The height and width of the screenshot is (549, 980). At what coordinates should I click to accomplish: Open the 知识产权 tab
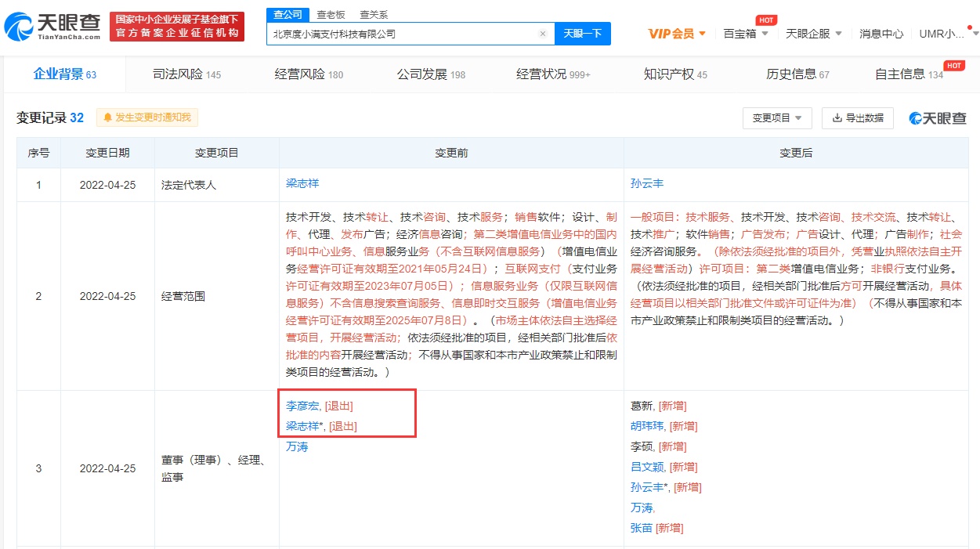click(675, 74)
